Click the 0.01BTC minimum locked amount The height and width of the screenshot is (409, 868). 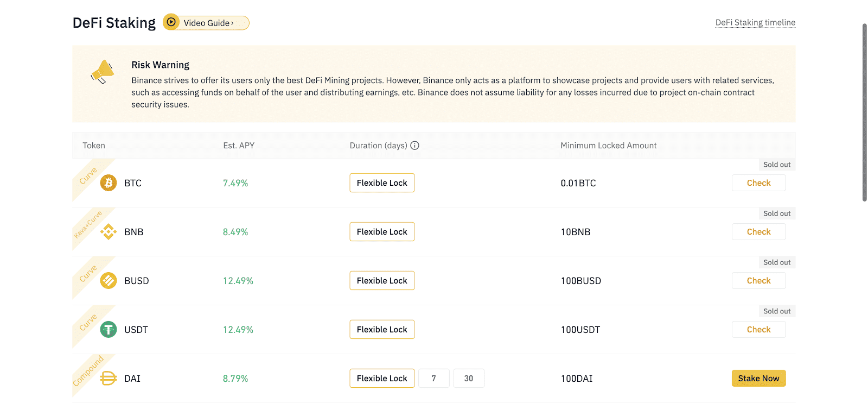tap(578, 183)
